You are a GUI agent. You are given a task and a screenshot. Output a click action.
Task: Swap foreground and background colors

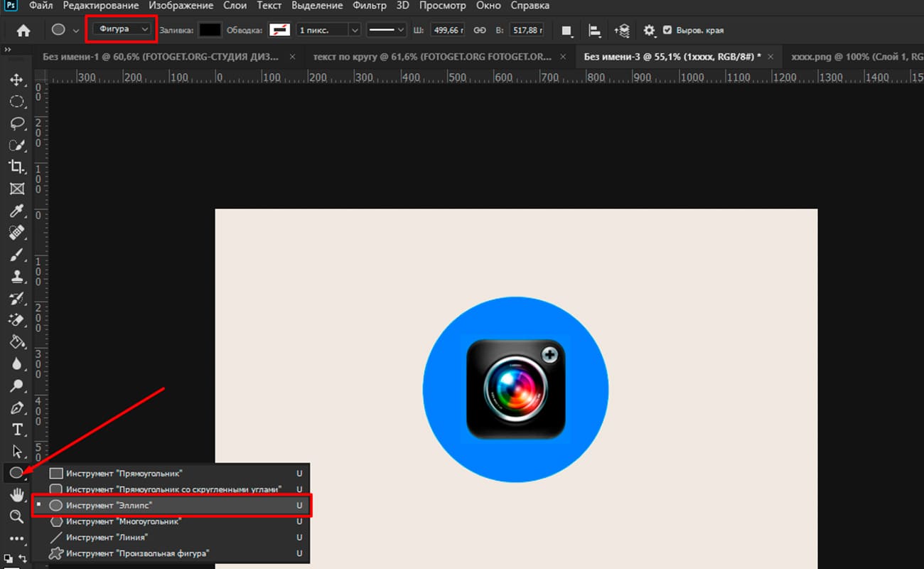click(x=23, y=559)
